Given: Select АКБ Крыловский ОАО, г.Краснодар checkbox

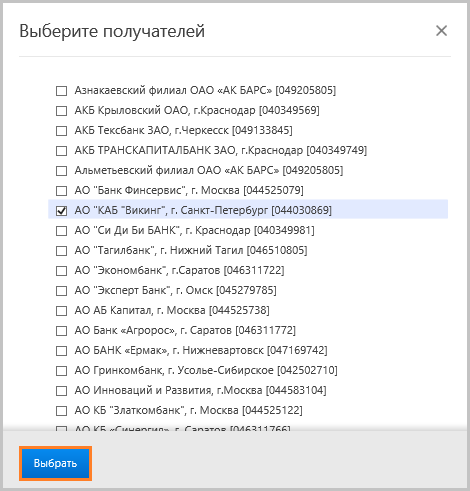Looking at the screenshot, I should tap(61, 111).
